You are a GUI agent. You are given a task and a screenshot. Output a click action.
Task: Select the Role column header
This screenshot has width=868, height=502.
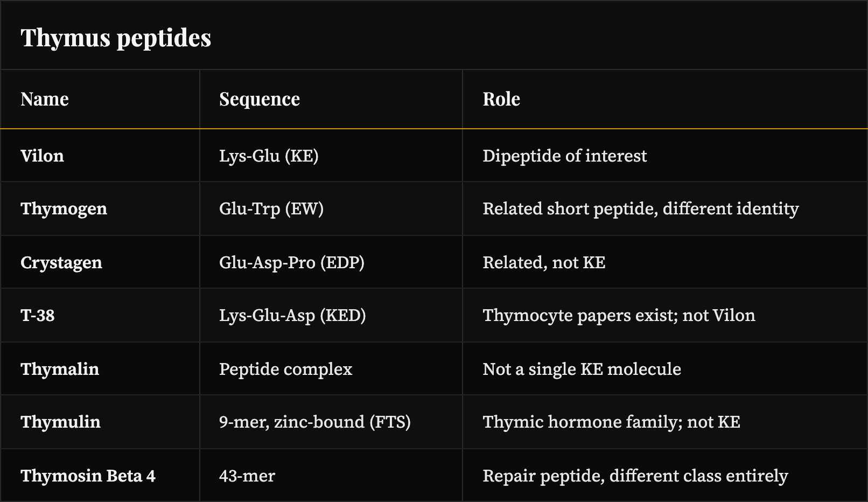click(x=665, y=99)
